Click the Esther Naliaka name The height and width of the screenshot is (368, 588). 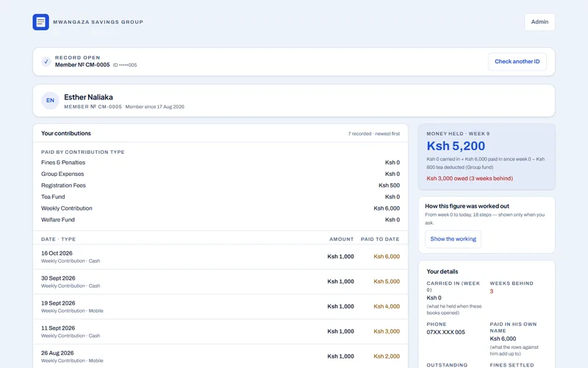[88, 97]
